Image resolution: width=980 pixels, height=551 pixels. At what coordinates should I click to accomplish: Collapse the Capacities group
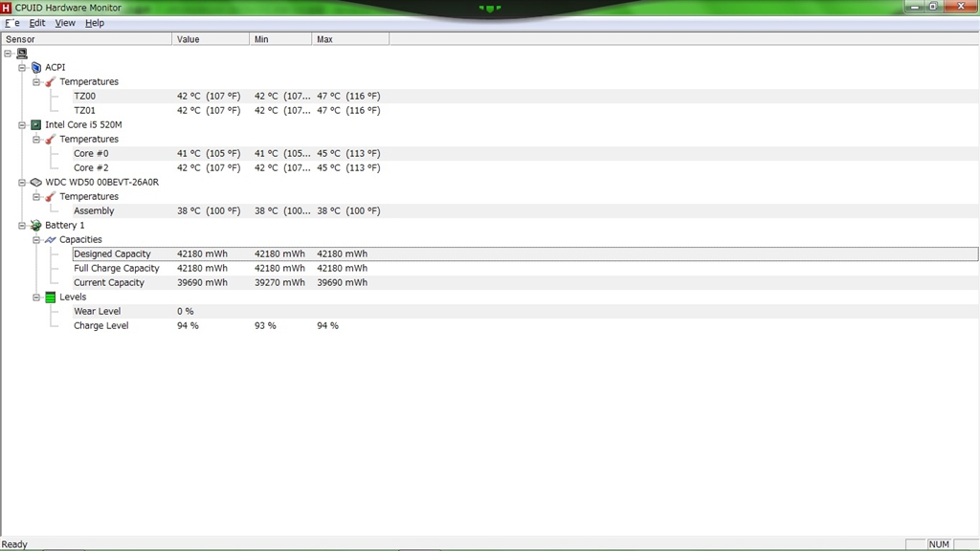pos(36,240)
